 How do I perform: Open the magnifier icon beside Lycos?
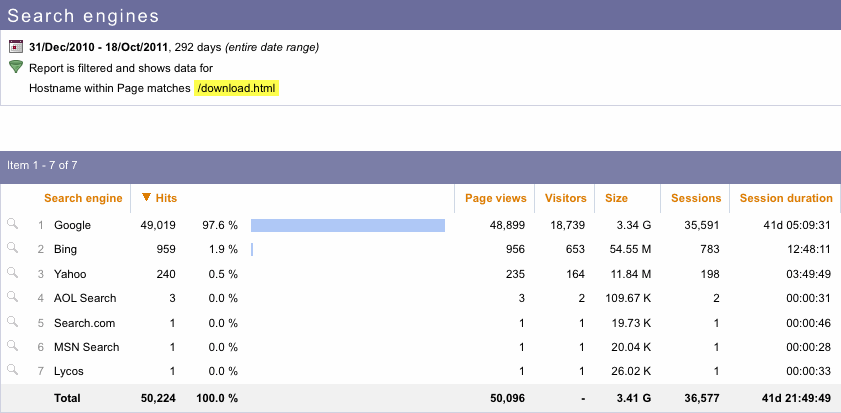(12, 370)
